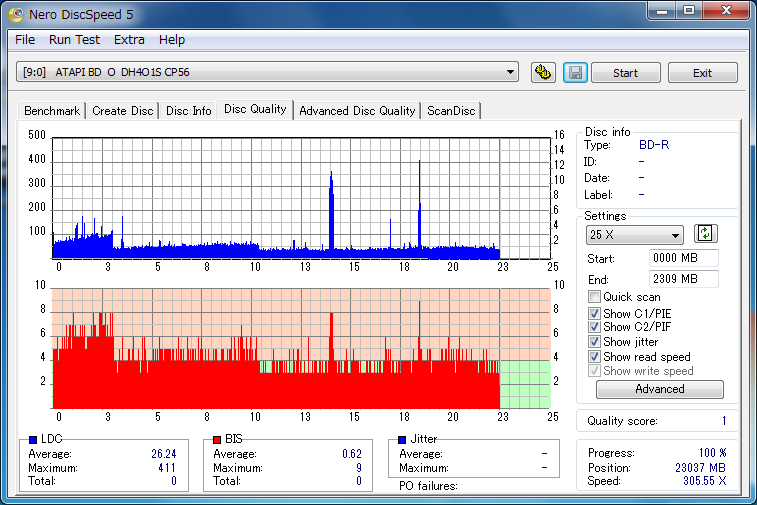Click the Position value 23037 MB
This screenshot has width=757, height=505.
[700, 468]
